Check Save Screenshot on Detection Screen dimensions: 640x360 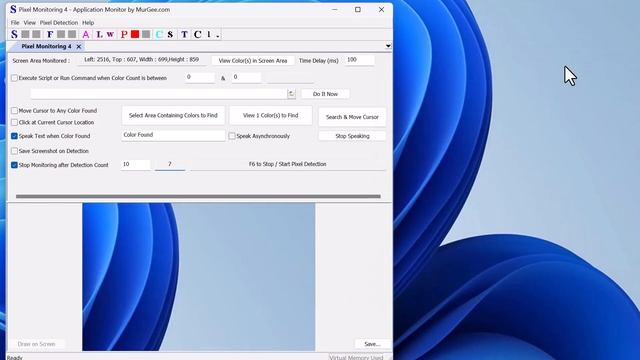(x=14, y=151)
